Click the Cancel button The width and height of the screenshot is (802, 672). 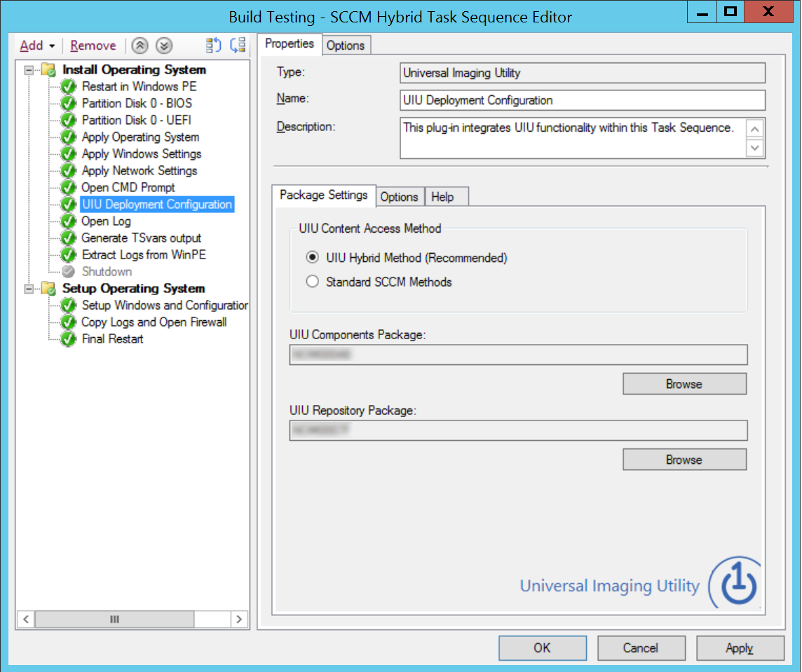641,648
